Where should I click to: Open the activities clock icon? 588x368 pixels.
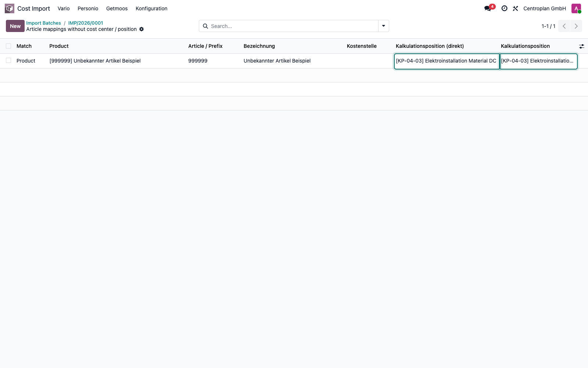tap(505, 8)
